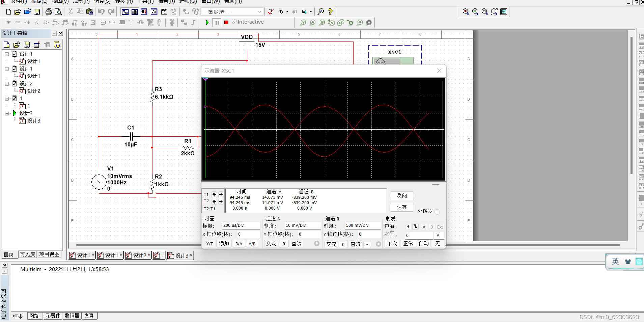
Task: Place a source component from the toolbar
Action: click(x=8, y=22)
